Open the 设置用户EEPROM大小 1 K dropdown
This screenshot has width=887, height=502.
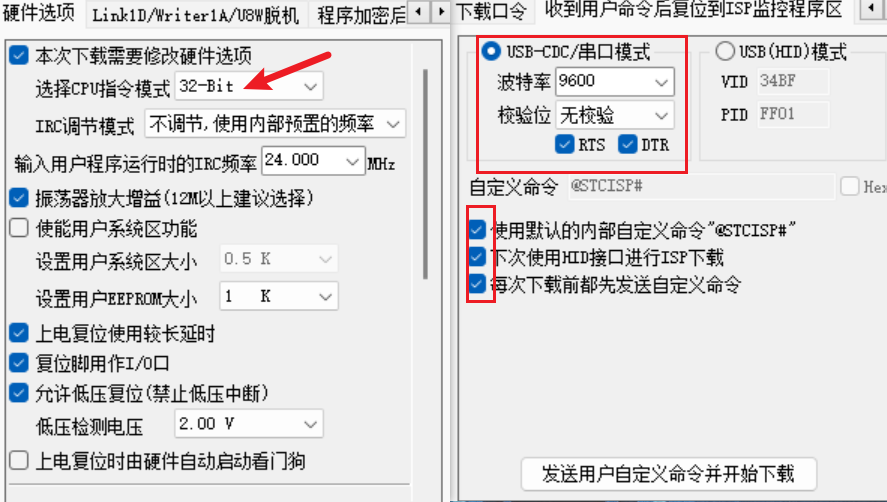pos(279,296)
